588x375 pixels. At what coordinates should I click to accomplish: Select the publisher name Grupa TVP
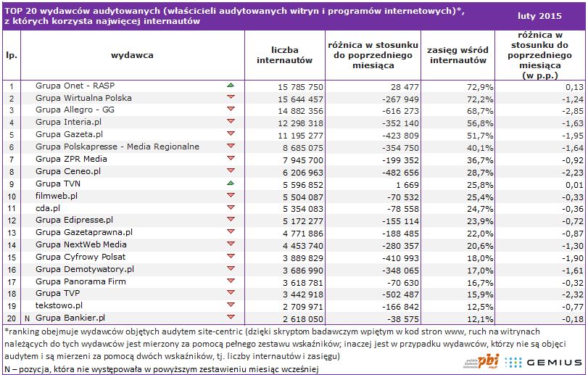[x=58, y=293]
